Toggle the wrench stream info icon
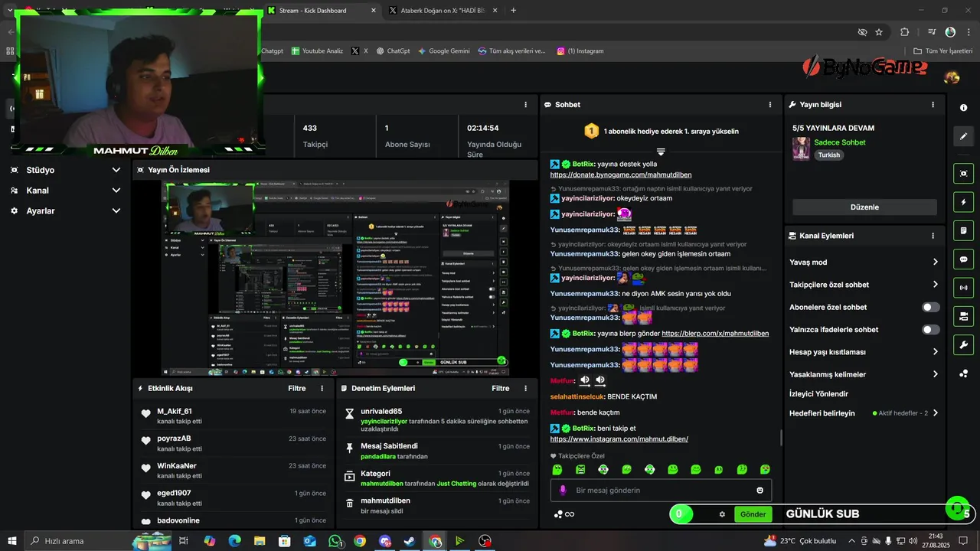Viewport: 980px width, 551px height. (x=964, y=344)
